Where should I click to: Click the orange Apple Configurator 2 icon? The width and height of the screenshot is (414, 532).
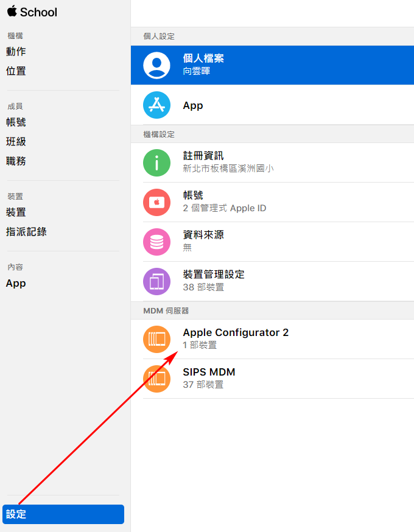tap(156, 339)
